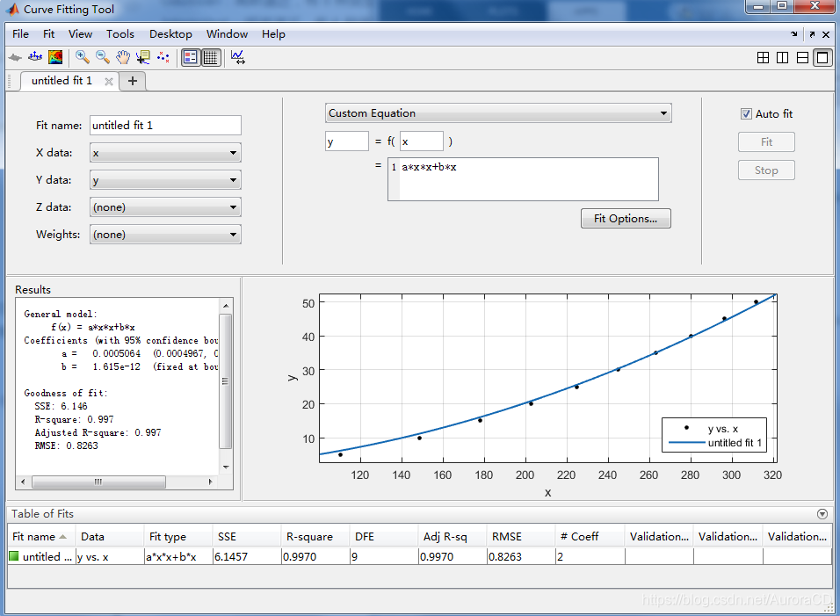The image size is (840, 616).
Task: Click the DFE column header
Action: coord(384,537)
